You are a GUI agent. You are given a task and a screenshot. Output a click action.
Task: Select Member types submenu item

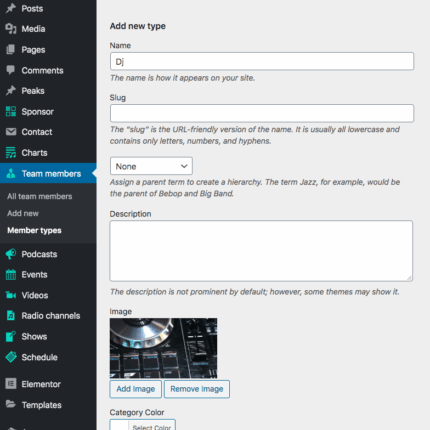34,230
